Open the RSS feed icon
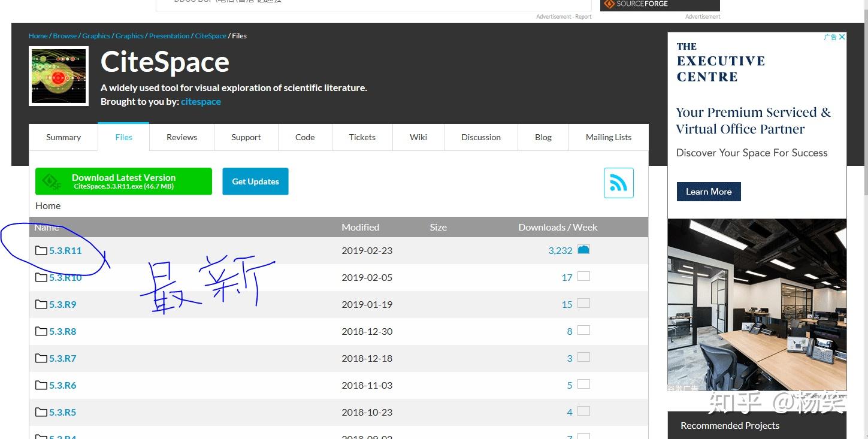 coord(619,183)
